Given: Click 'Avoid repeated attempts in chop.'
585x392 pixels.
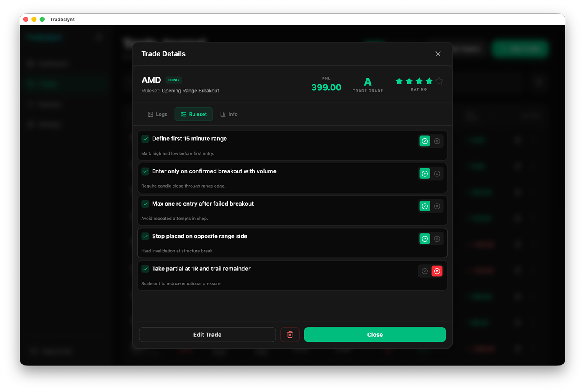Looking at the screenshot, I should 175,219.
